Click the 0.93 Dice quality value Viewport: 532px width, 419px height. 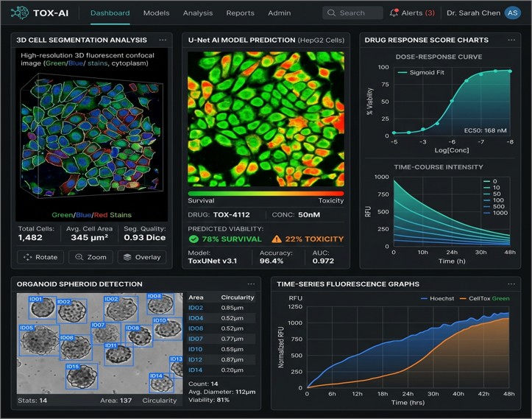(x=144, y=237)
